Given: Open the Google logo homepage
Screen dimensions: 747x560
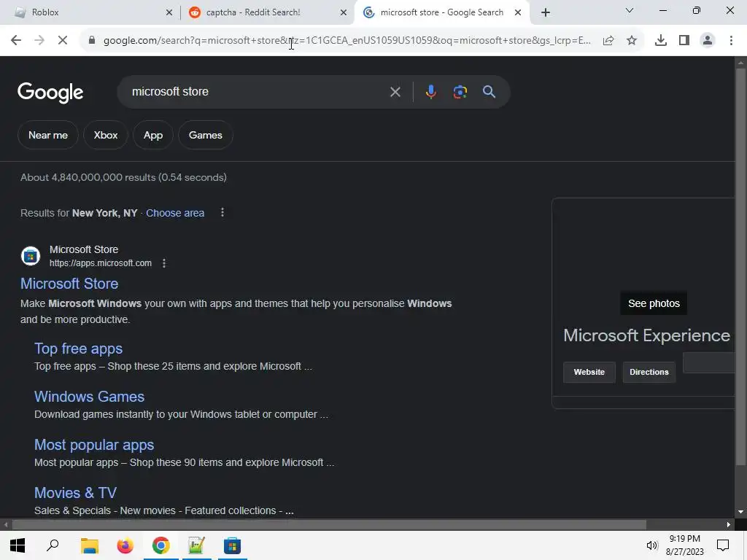Looking at the screenshot, I should [50, 93].
